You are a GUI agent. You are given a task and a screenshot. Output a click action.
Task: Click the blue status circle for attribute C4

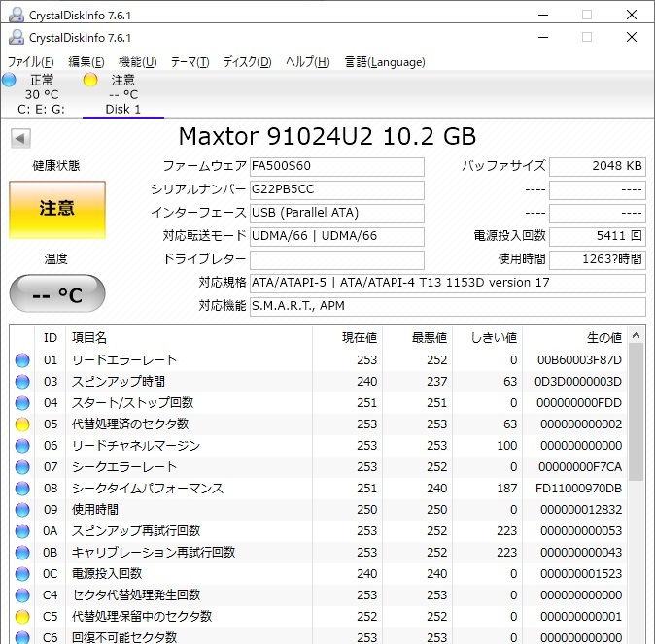[22, 595]
